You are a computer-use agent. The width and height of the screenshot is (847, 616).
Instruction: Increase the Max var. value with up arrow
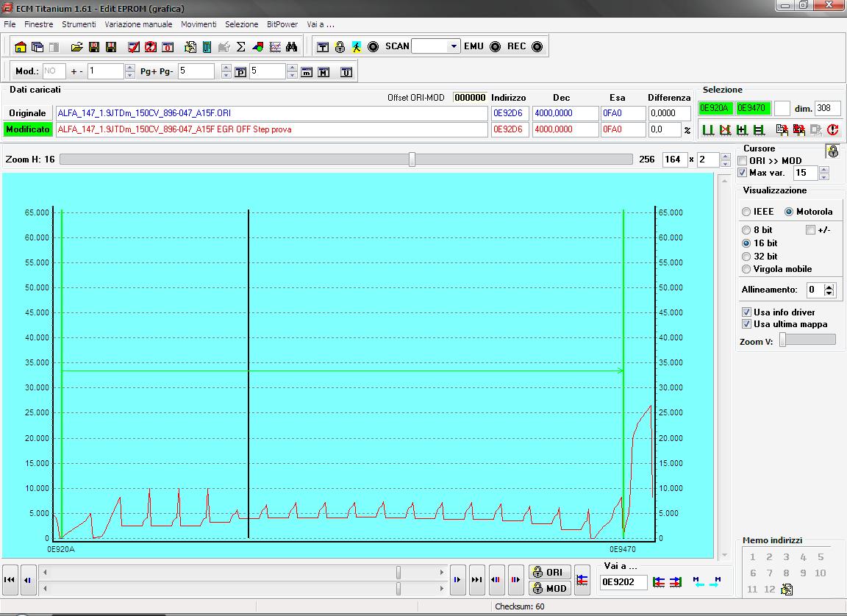click(x=823, y=170)
